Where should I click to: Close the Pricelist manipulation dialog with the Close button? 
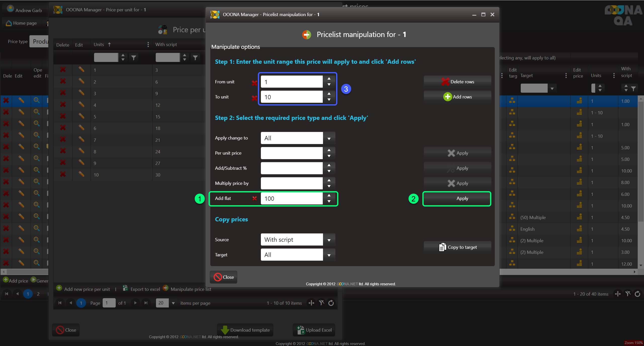point(224,277)
